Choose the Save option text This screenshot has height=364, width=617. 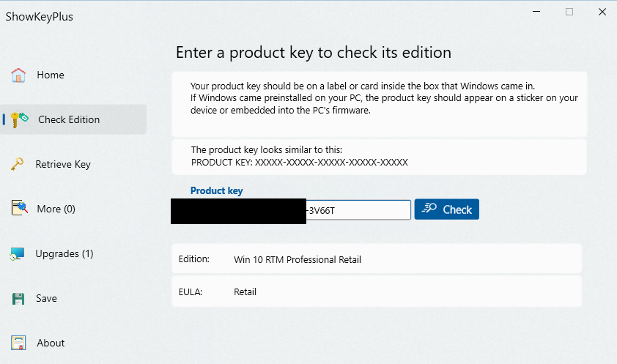[x=46, y=298]
